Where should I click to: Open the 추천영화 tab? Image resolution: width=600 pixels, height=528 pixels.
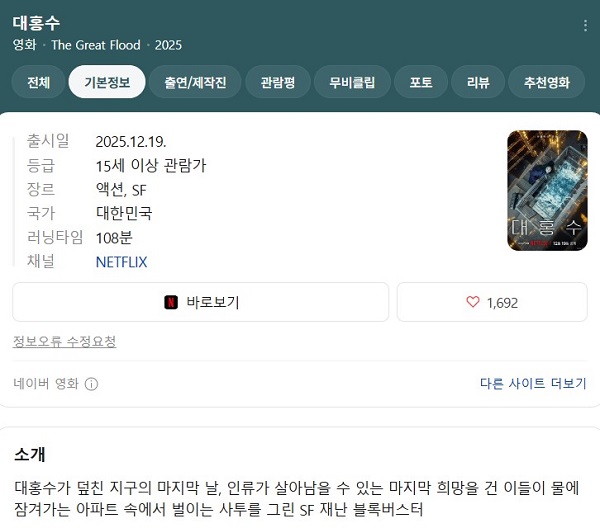(x=546, y=82)
